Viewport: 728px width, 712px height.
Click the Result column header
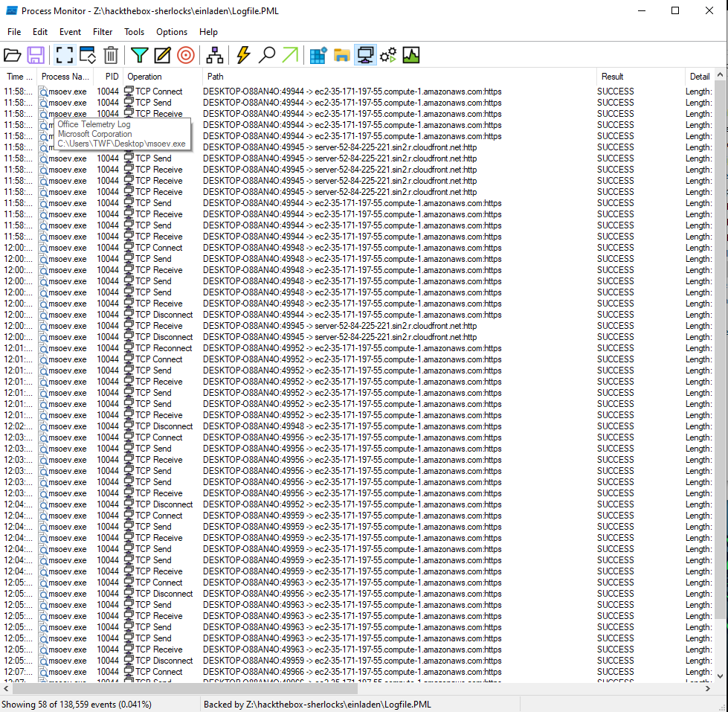tap(613, 77)
